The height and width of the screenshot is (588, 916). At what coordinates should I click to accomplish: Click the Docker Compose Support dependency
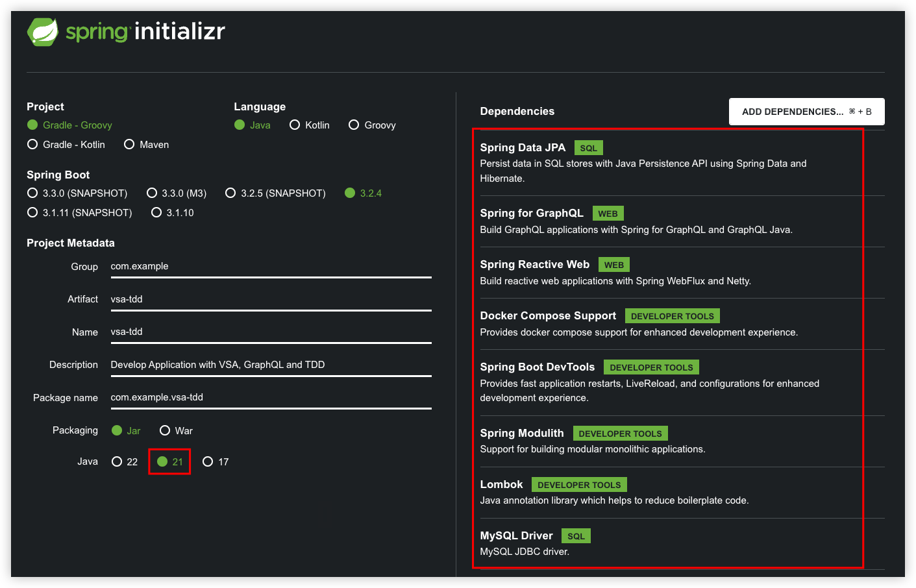[x=682, y=324]
